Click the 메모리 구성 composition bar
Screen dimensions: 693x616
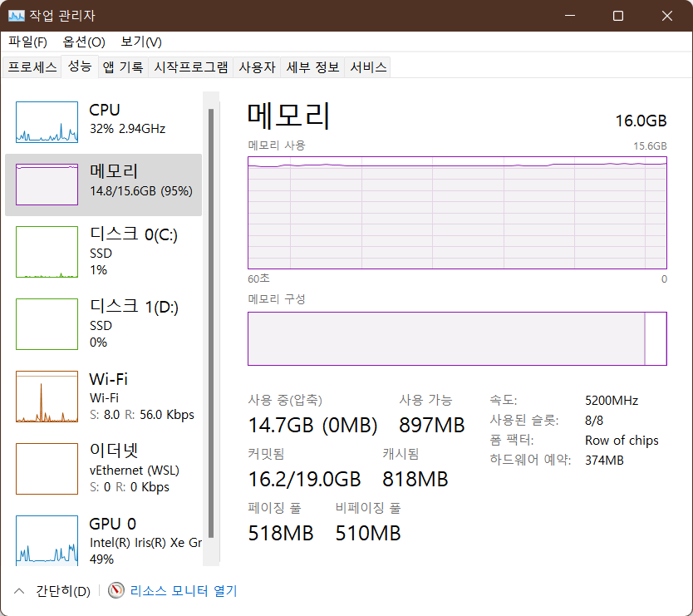[x=457, y=338]
